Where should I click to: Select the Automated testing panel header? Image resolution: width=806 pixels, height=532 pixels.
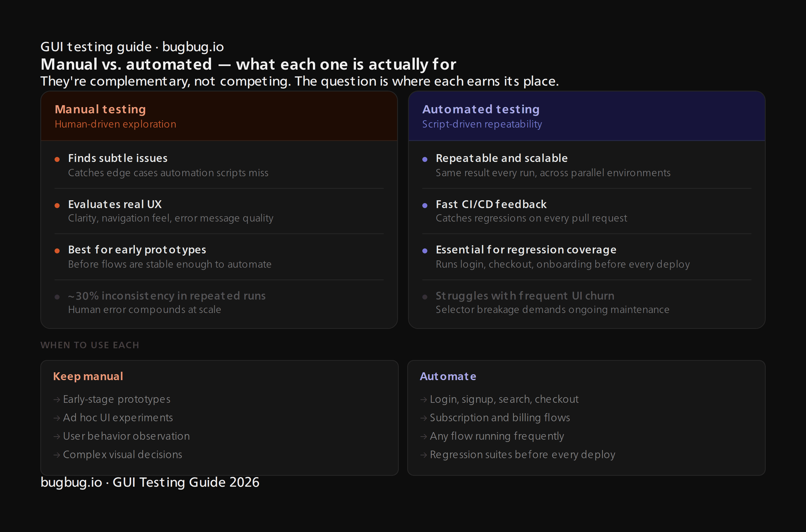coord(481,109)
